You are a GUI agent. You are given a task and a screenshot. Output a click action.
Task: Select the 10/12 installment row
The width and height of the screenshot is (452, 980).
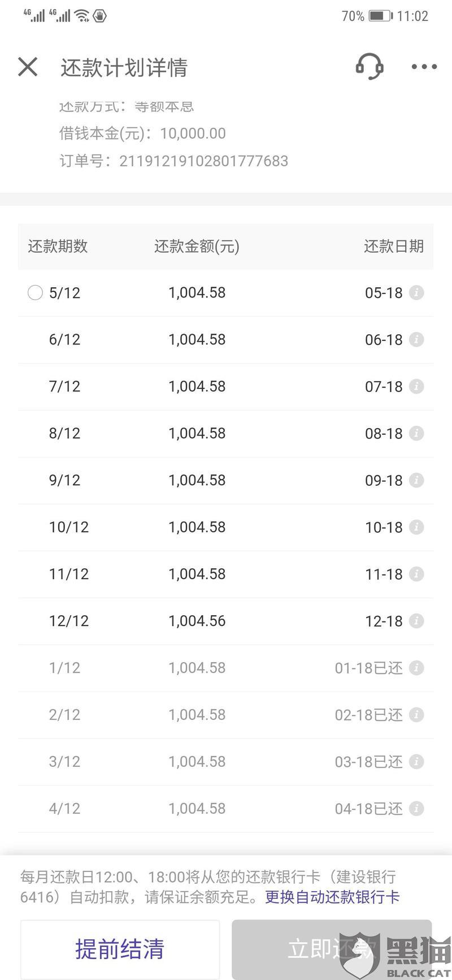[226, 527]
